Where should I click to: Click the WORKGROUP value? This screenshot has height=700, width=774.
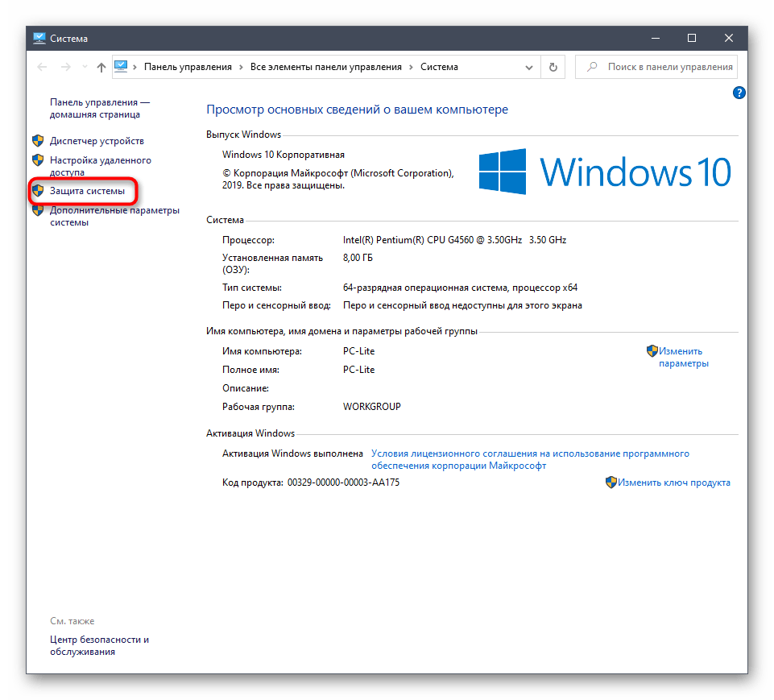pyautogui.click(x=372, y=407)
